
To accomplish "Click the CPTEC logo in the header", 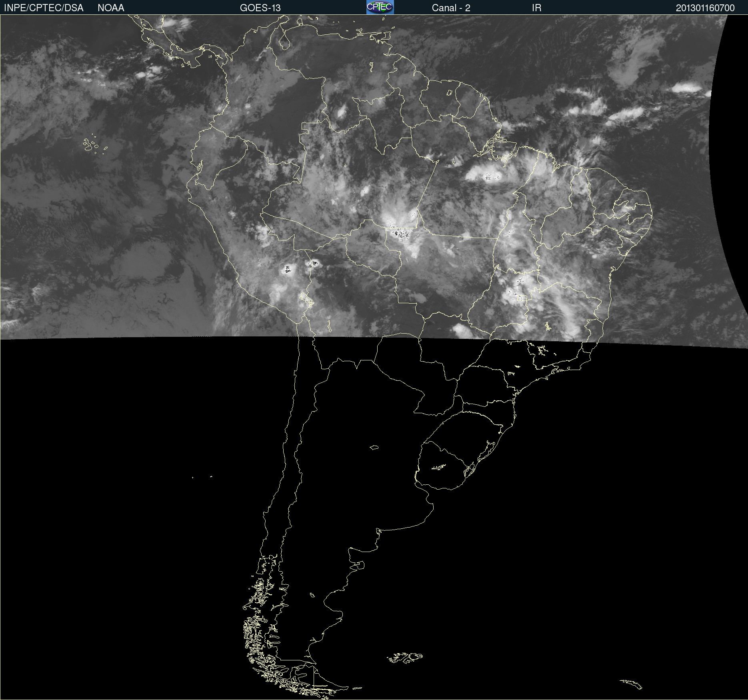I will (380, 7).
